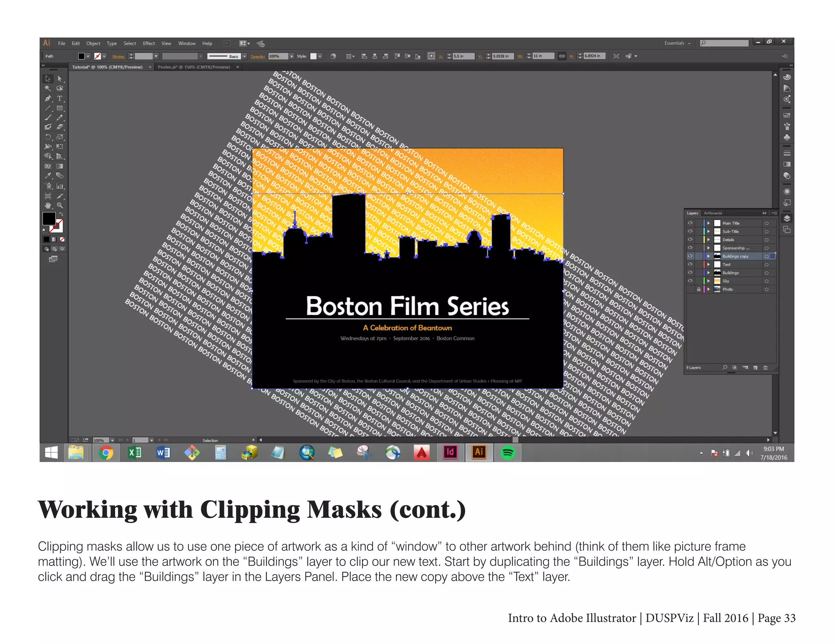Open Spotify from the taskbar
Screen dimensions: 834x644
[x=508, y=453]
